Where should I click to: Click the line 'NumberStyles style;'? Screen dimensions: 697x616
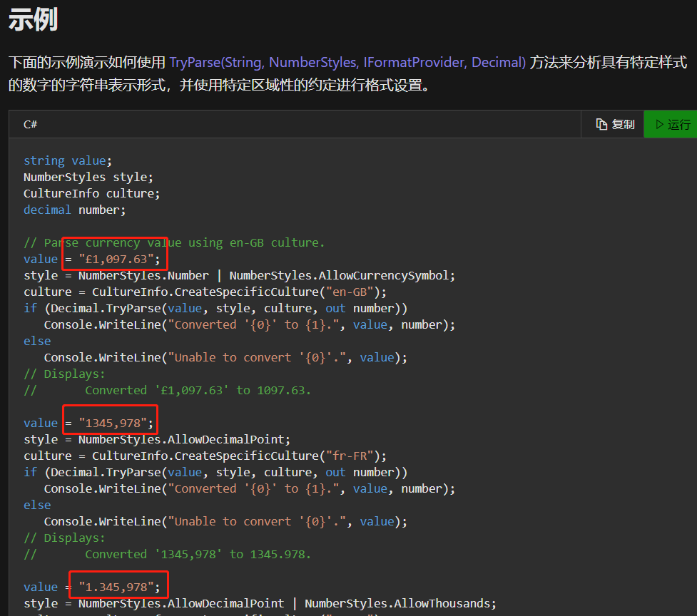88,177
